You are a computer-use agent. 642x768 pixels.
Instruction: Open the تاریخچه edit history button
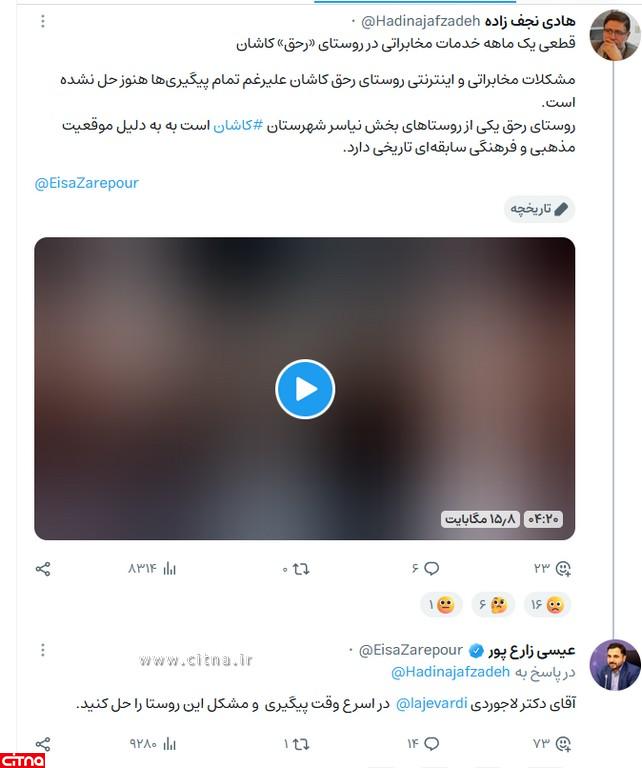pos(539,209)
